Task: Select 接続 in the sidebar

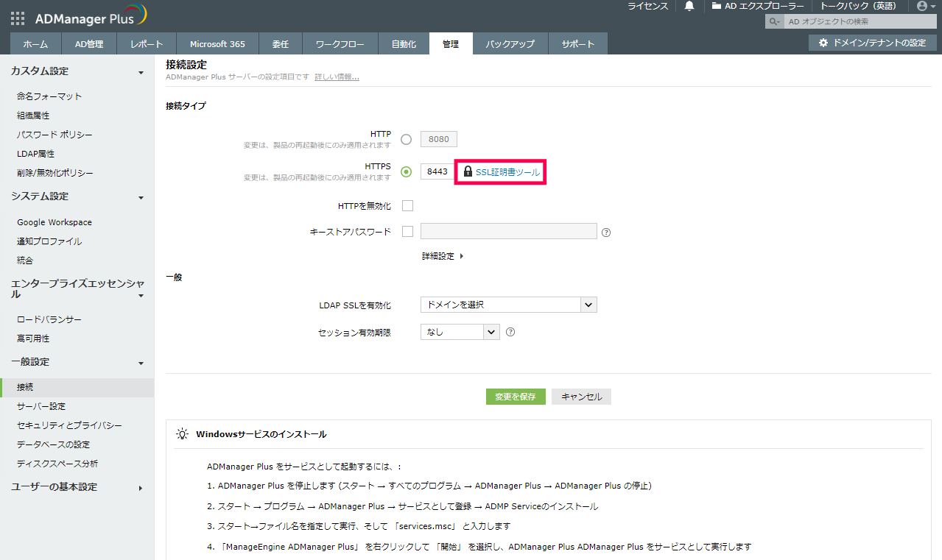Action: [x=77, y=387]
